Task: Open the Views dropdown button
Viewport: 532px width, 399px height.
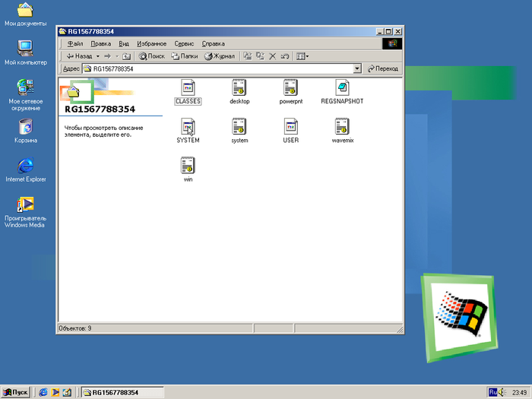Action: click(x=302, y=56)
